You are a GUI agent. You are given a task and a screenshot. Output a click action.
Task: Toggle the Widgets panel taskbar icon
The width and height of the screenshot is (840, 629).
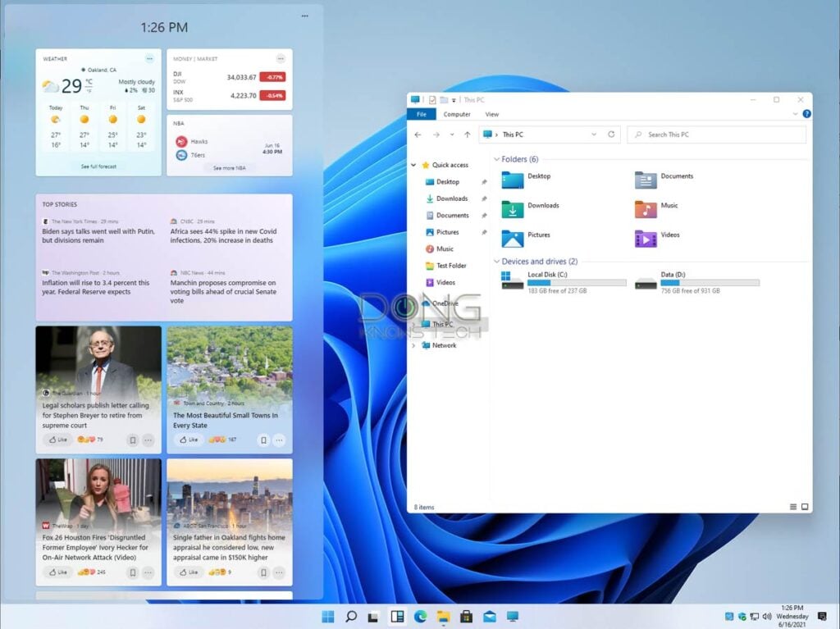(397, 617)
